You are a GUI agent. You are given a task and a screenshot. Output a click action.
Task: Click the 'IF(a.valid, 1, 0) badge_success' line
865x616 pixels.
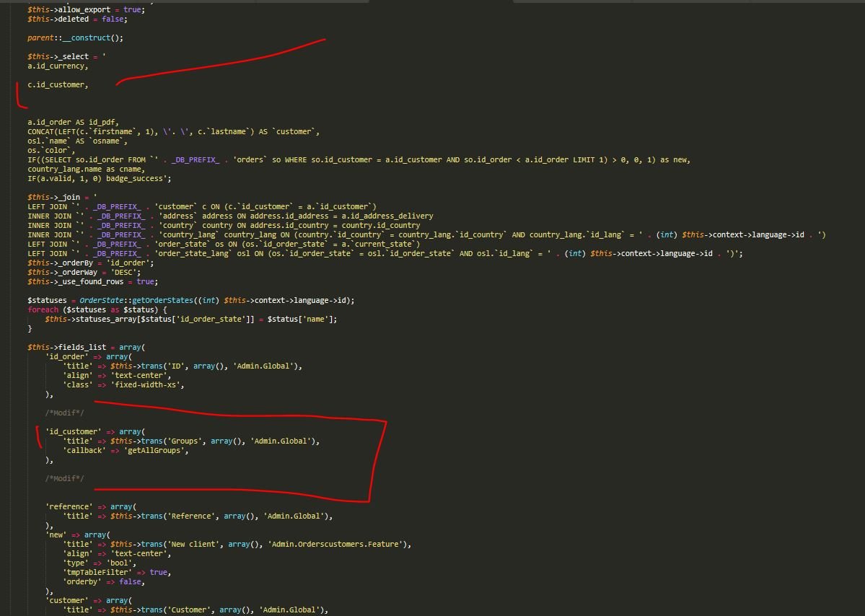click(100, 179)
